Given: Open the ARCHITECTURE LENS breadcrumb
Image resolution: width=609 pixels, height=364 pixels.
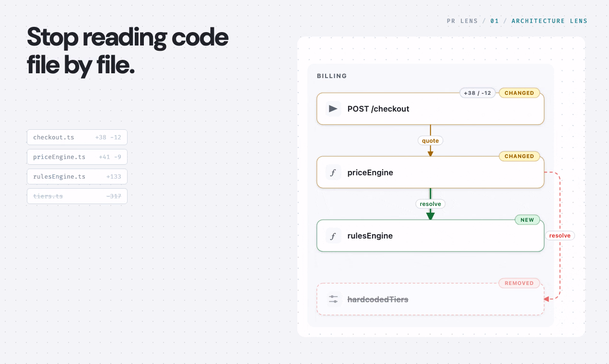Looking at the screenshot, I should (x=550, y=21).
